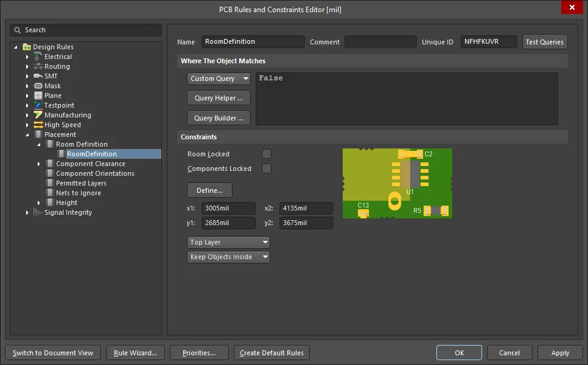
Task: Click the SMT rules category icon
Action: (x=38, y=76)
